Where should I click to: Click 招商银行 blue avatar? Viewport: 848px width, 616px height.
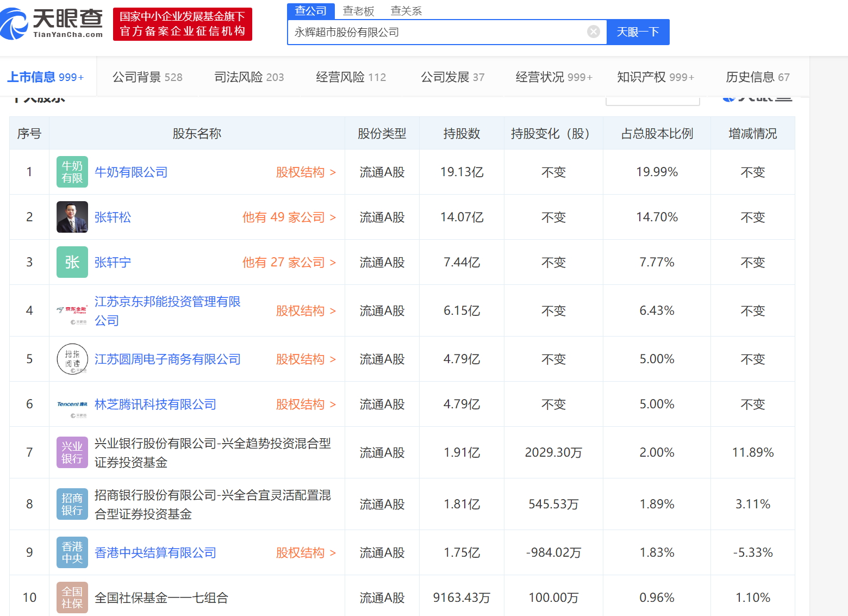click(72, 504)
